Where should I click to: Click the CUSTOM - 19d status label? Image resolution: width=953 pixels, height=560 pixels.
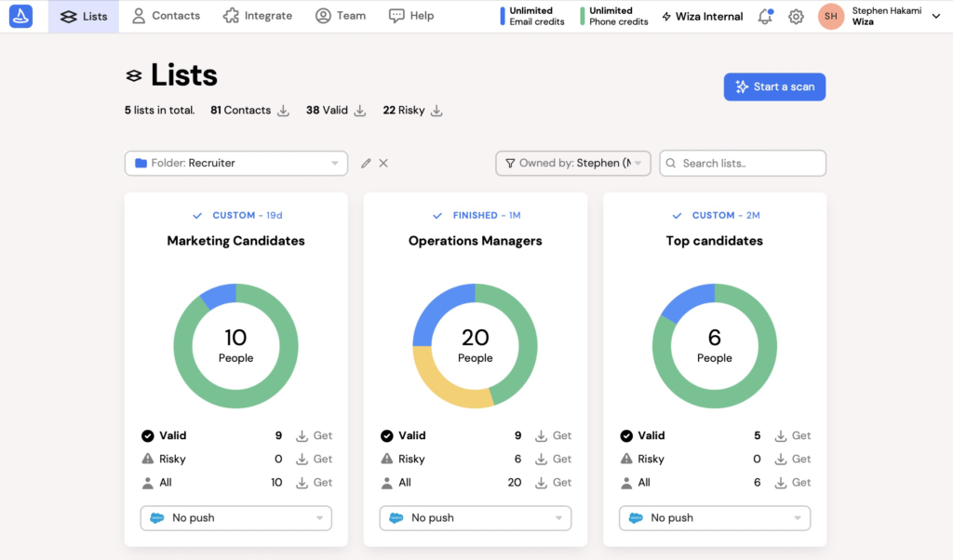click(247, 215)
